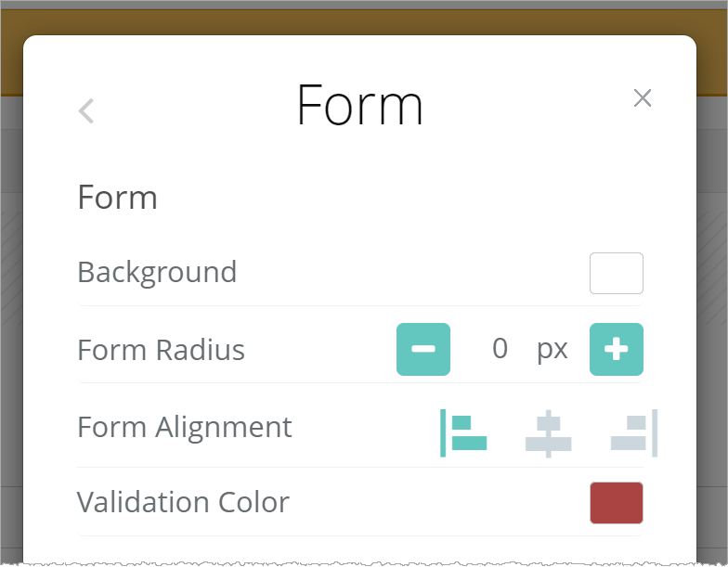
Task: Align the form to the left
Action: [x=463, y=432]
